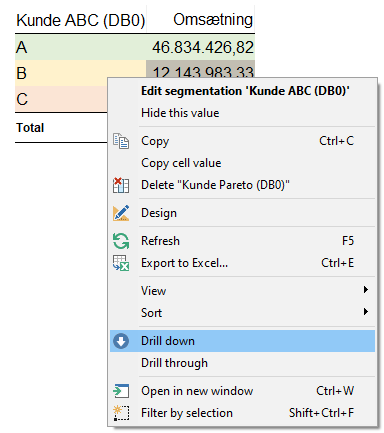
Task: Select the Ctrl+E shortcut label
Action: tap(337, 263)
